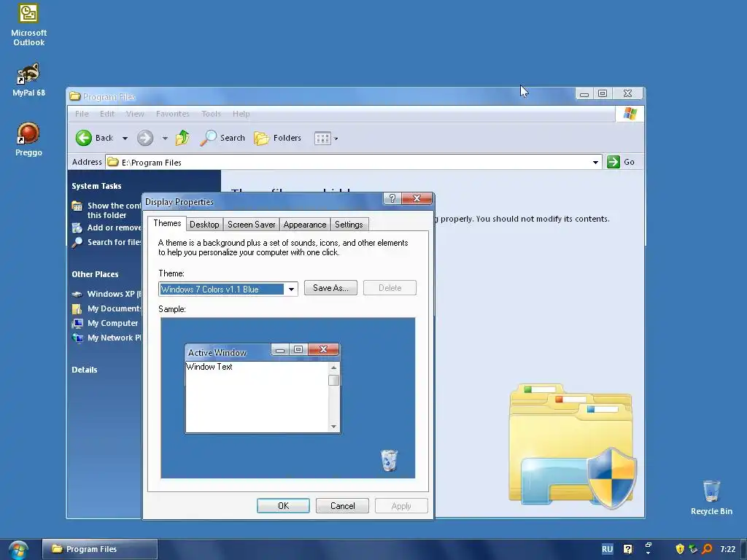Select the Recycle Bin desktop icon
The height and width of the screenshot is (560, 747).
[711, 497]
